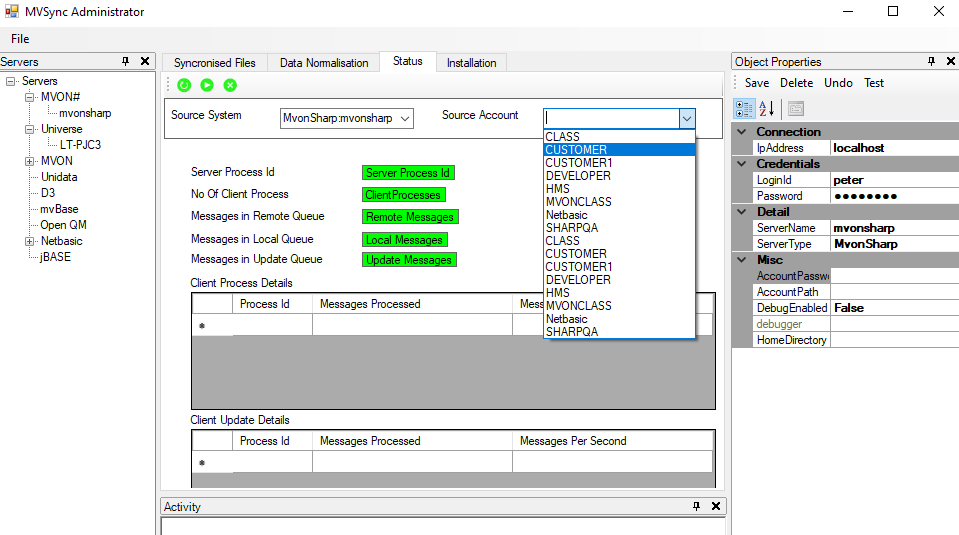Collapse the Misc property category
This screenshot has height=535, width=959.
(x=742, y=260)
